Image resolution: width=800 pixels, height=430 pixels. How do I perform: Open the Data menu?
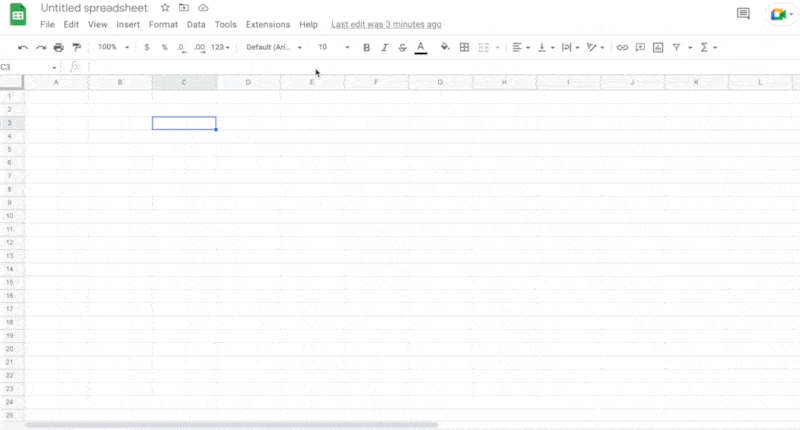[196, 24]
